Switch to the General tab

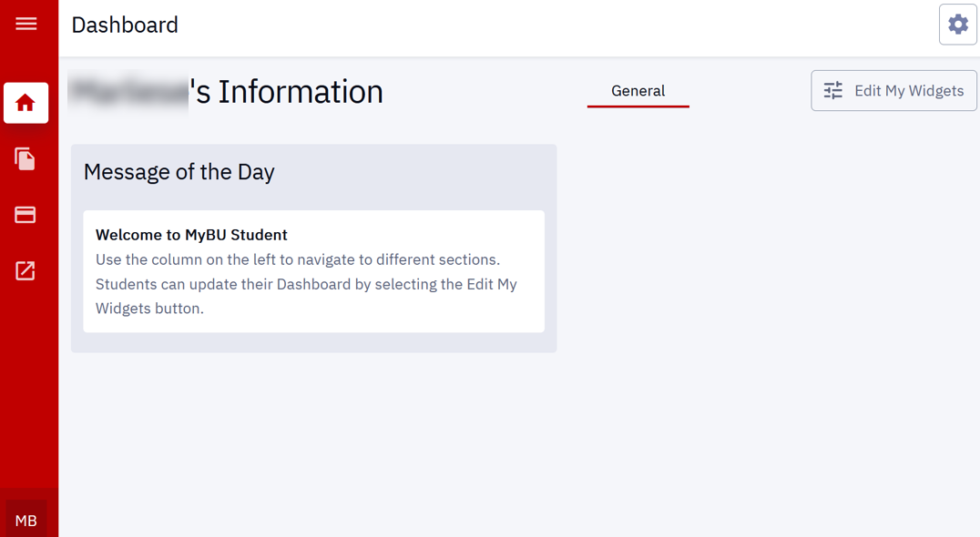pyautogui.click(x=638, y=91)
